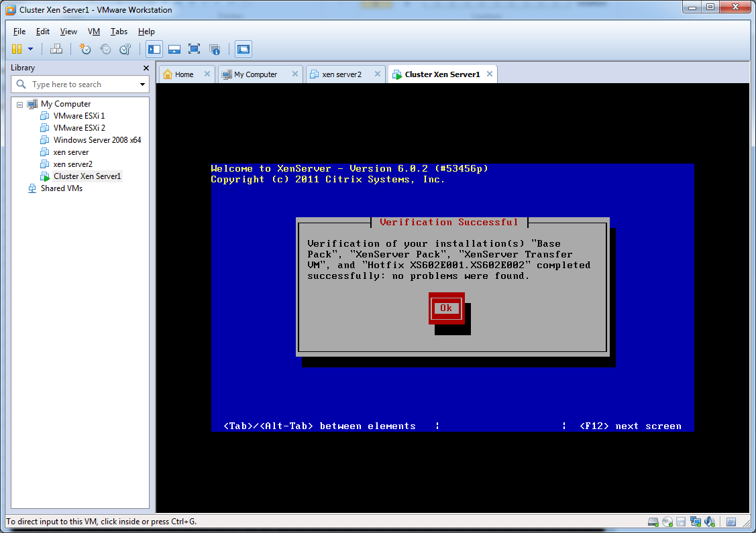
Task: Toggle the console view toolbar button
Action: (x=243, y=49)
